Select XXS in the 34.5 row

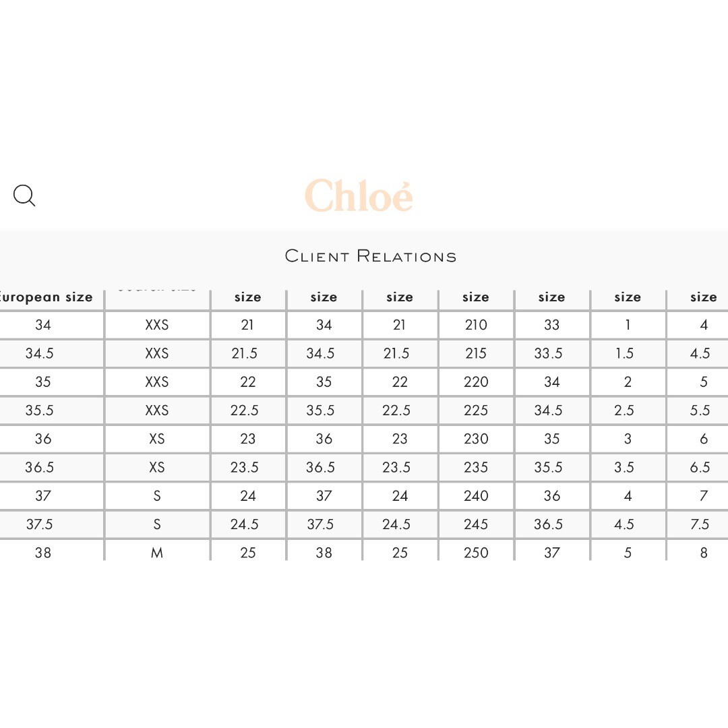157,353
